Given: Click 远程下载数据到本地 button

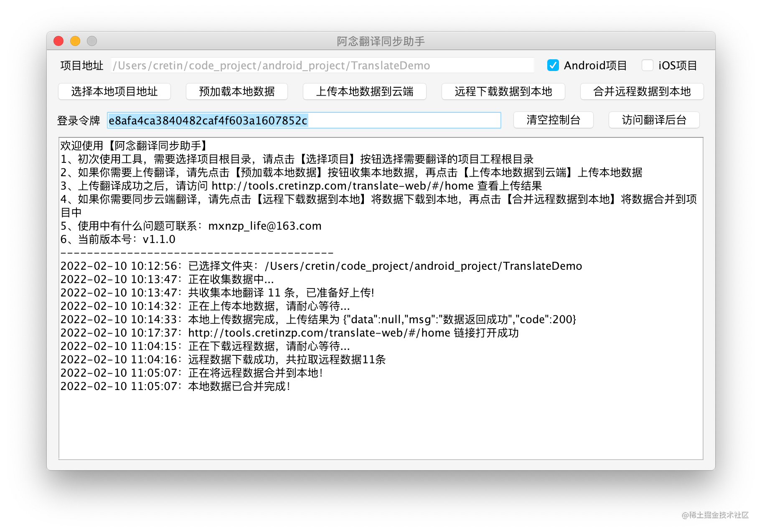Looking at the screenshot, I should (x=503, y=91).
